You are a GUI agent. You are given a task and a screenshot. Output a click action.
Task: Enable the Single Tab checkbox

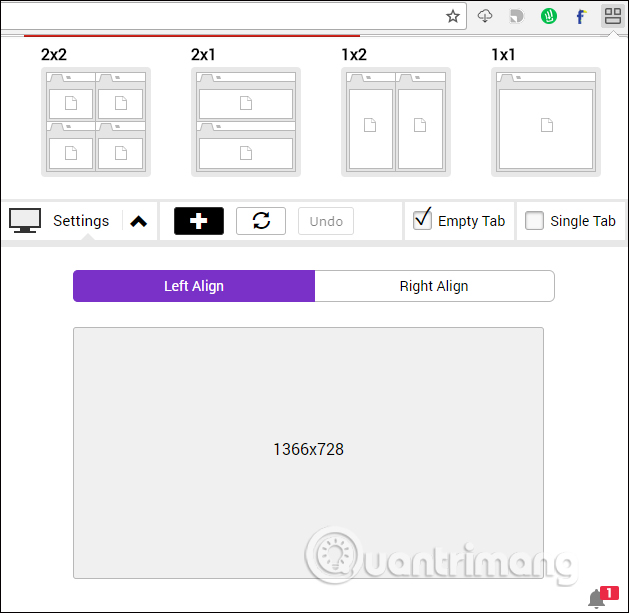(x=534, y=221)
